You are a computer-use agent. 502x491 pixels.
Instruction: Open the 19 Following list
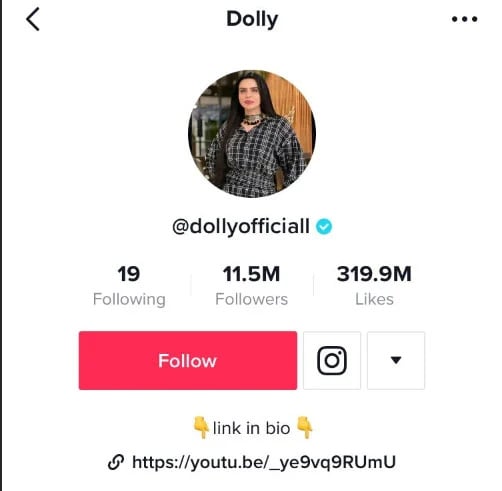point(129,285)
